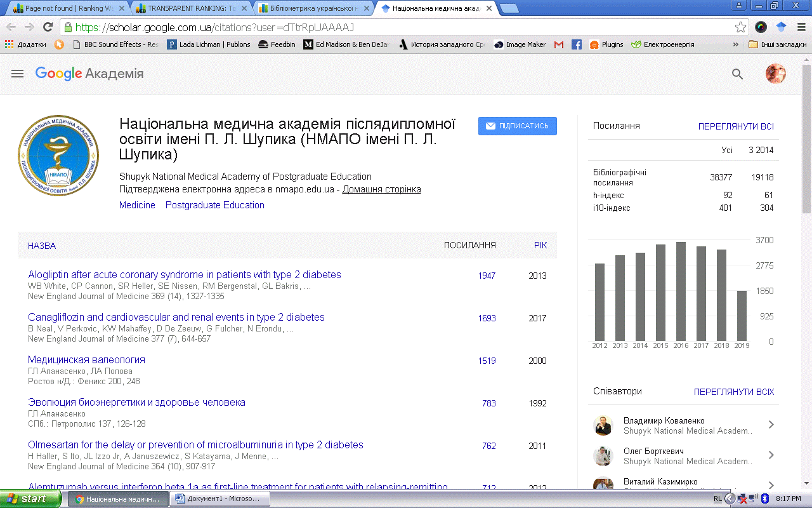Viewport: 812px width, 508px height.
Task: Expand coauthor Владимир Коваленко chevron
Action: (x=771, y=425)
